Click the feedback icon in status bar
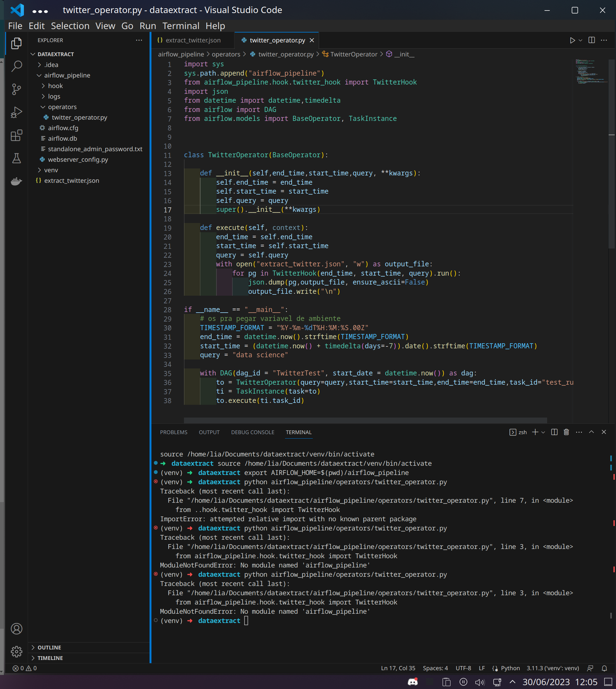This screenshot has height=689, width=616. coord(590,668)
